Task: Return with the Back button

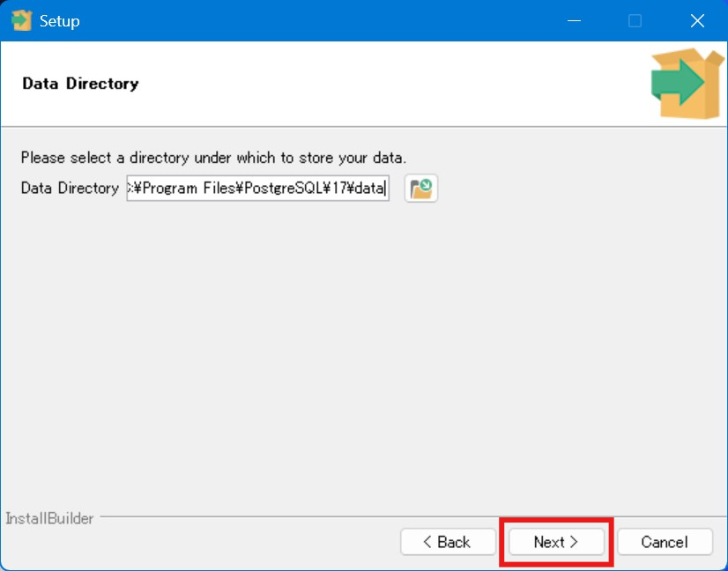Action: pyautogui.click(x=448, y=542)
